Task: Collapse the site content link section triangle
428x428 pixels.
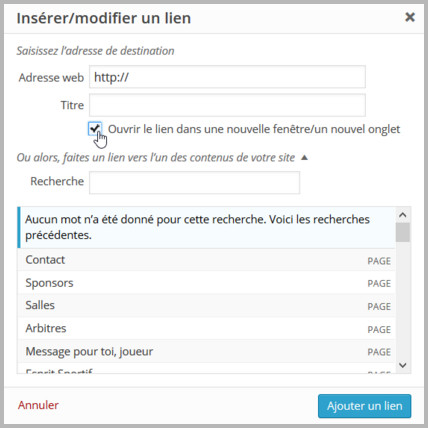Action: click(x=304, y=157)
